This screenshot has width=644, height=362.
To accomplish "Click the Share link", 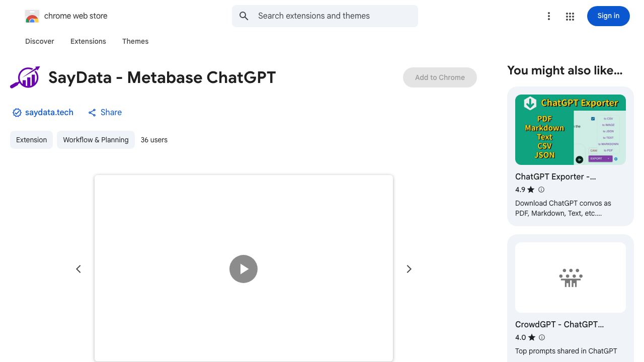I will coord(105,113).
